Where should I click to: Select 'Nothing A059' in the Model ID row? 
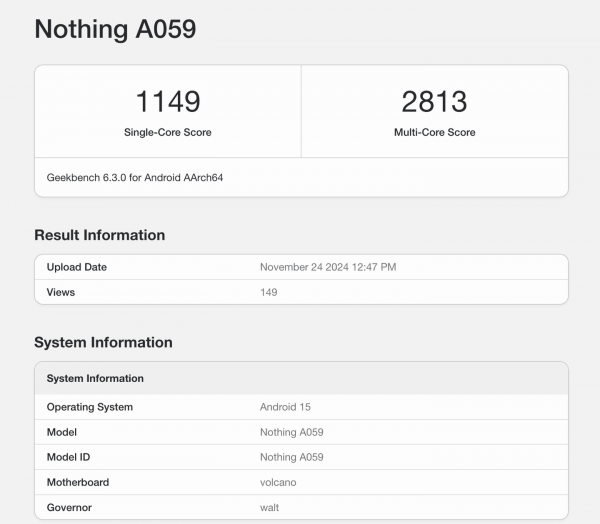pyautogui.click(x=292, y=457)
